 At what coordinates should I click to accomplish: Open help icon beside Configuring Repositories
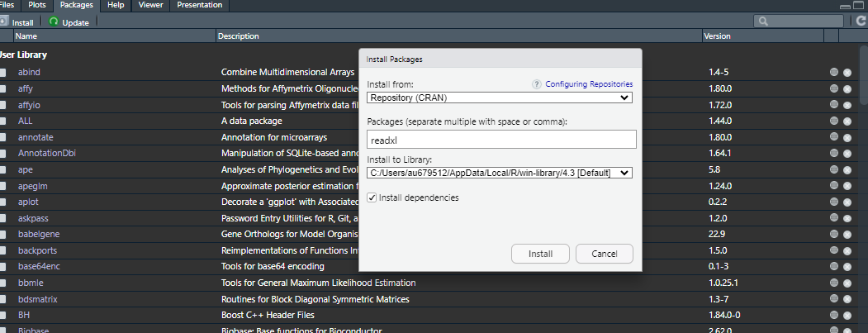(537, 84)
